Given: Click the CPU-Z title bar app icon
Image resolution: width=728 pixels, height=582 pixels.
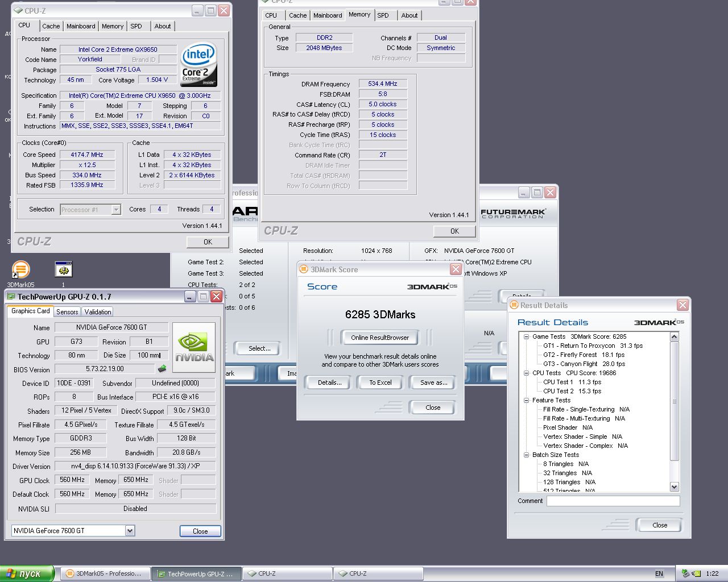Looking at the screenshot, I should coord(18,10).
